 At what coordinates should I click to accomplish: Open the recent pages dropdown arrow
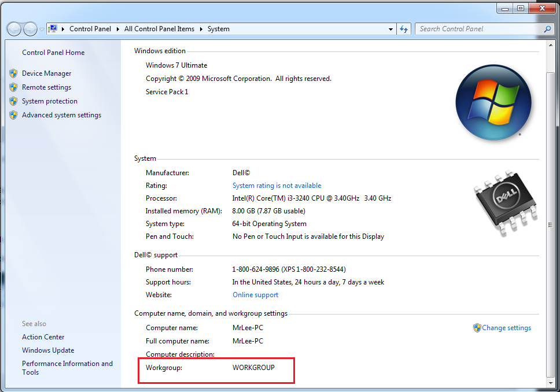click(42, 29)
